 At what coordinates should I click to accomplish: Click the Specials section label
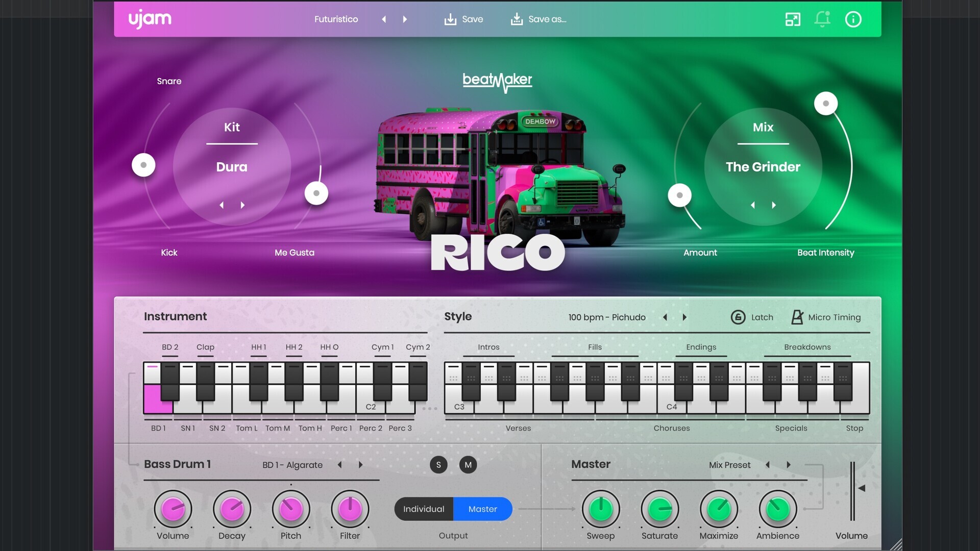tap(791, 428)
